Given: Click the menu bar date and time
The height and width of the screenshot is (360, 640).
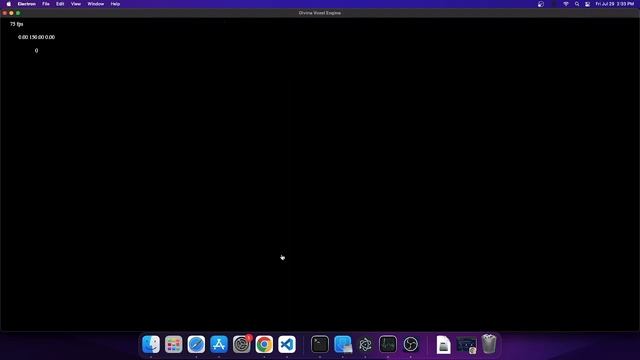Looking at the screenshot, I should 615,4.
